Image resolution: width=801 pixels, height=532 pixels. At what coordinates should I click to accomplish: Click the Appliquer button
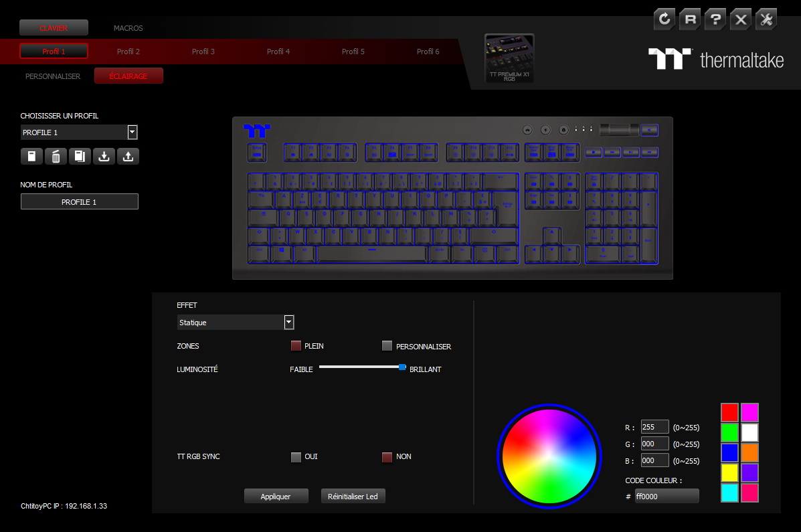point(276,496)
